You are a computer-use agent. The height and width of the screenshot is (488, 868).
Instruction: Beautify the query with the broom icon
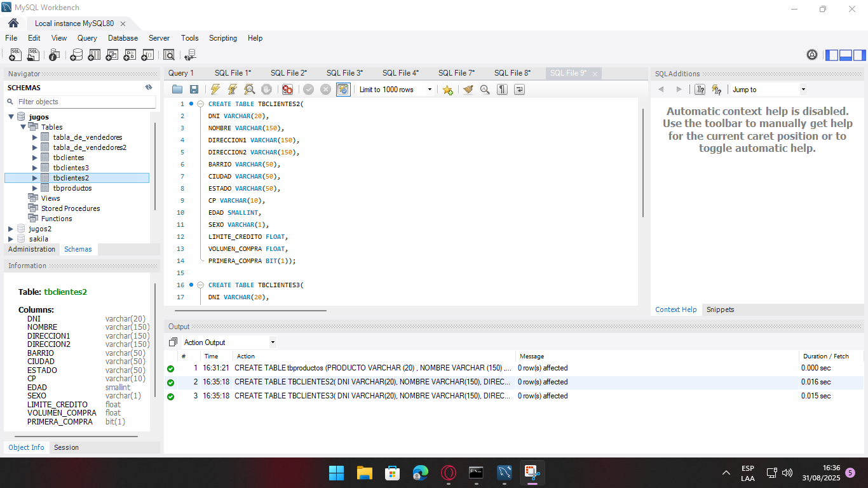click(x=468, y=90)
